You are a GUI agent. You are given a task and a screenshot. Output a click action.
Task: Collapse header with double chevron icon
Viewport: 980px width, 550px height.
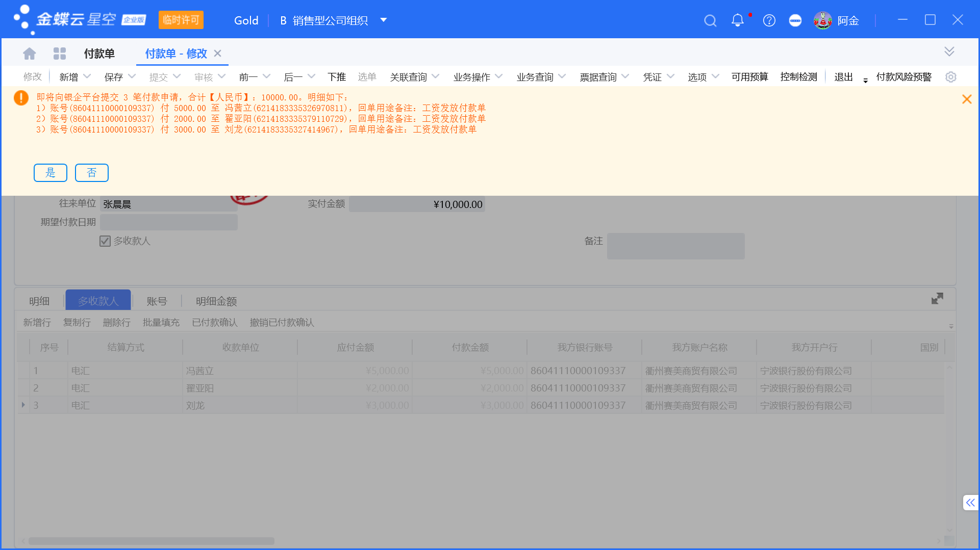[949, 51]
